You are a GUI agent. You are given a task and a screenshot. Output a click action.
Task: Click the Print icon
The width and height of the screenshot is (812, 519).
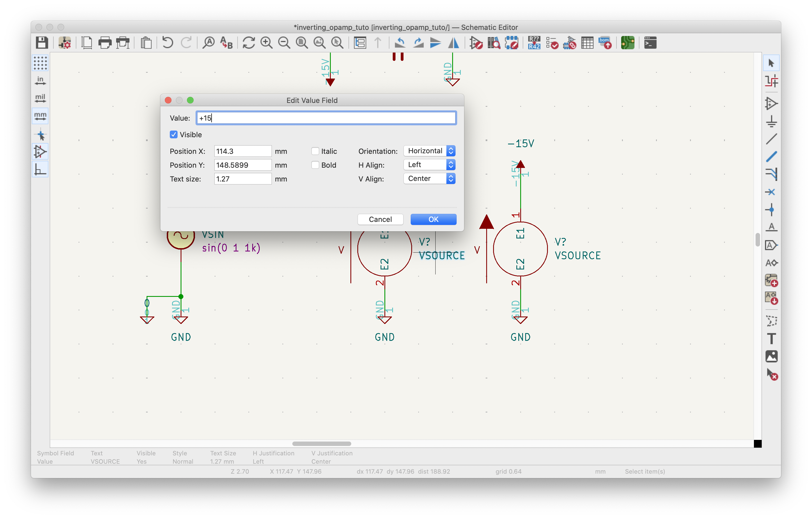pyautogui.click(x=105, y=43)
